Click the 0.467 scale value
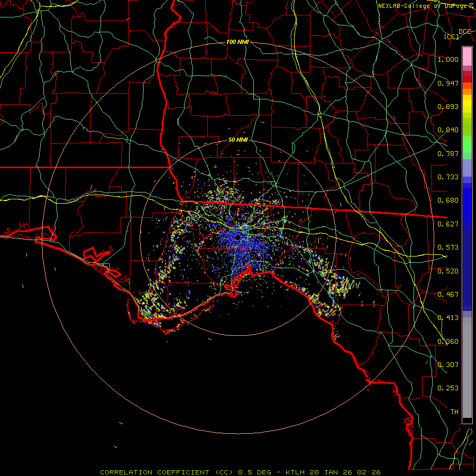The height and width of the screenshot is (476, 476). tap(448, 295)
